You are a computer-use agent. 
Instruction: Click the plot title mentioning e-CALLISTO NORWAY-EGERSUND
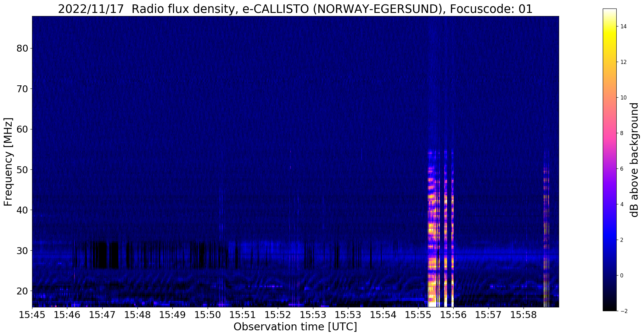[x=295, y=9]
